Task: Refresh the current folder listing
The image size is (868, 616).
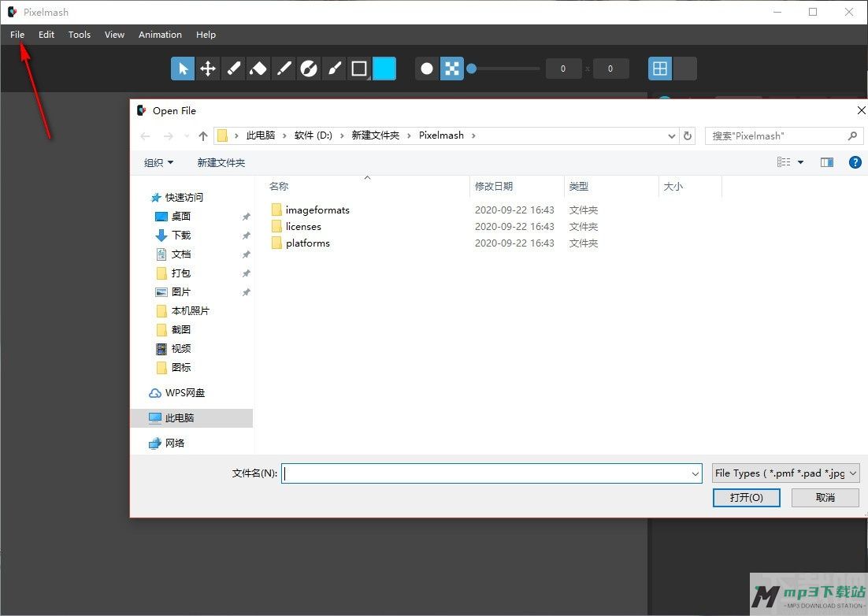Action: 688,136
